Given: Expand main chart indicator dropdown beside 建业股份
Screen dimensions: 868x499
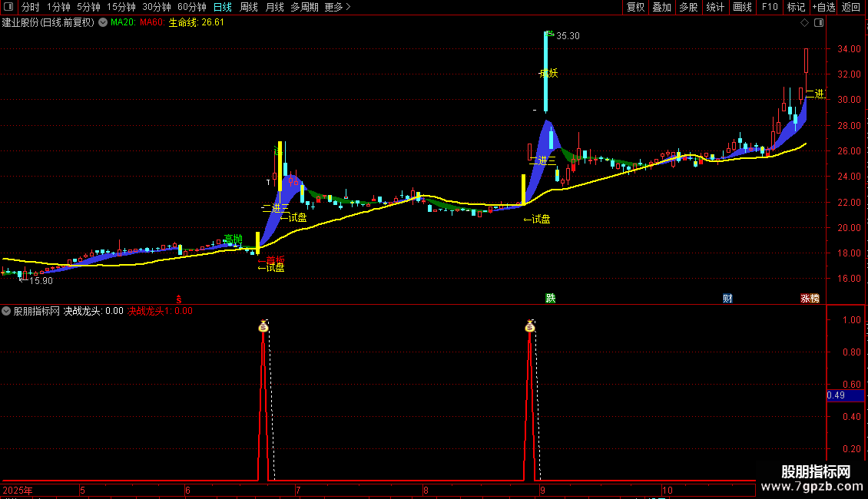Looking at the screenshot, I should 103,22.
